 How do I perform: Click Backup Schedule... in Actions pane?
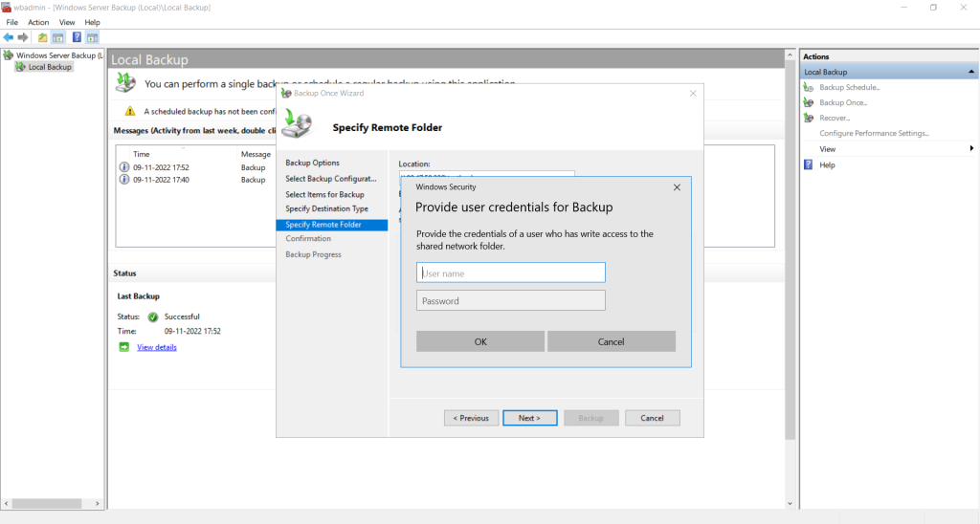tap(850, 87)
